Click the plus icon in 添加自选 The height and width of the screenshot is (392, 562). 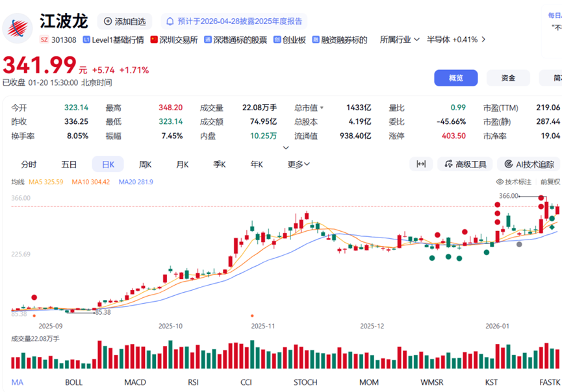coord(108,21)
